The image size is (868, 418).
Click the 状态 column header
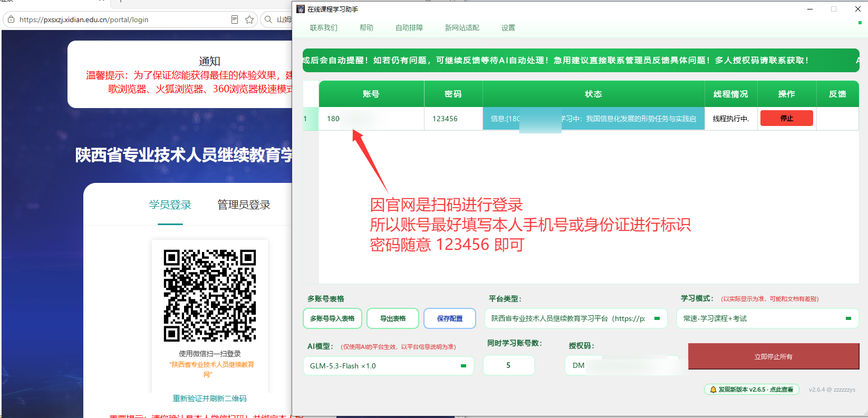tap(593, 94)
